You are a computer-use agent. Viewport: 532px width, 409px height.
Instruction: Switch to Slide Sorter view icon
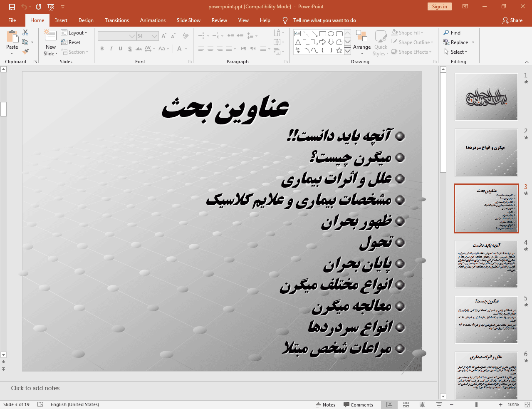[406, 404]
